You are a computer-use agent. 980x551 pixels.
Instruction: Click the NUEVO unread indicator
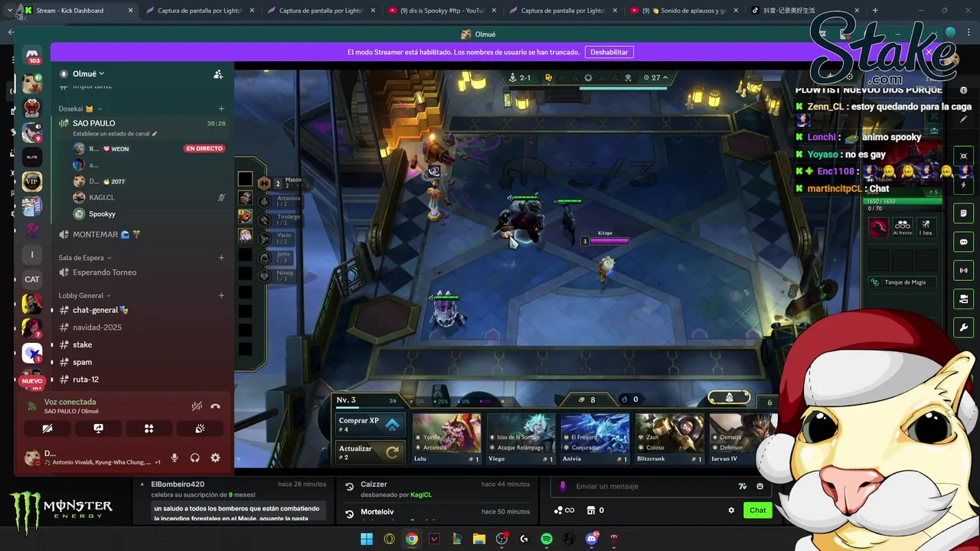tap(32, 380)
